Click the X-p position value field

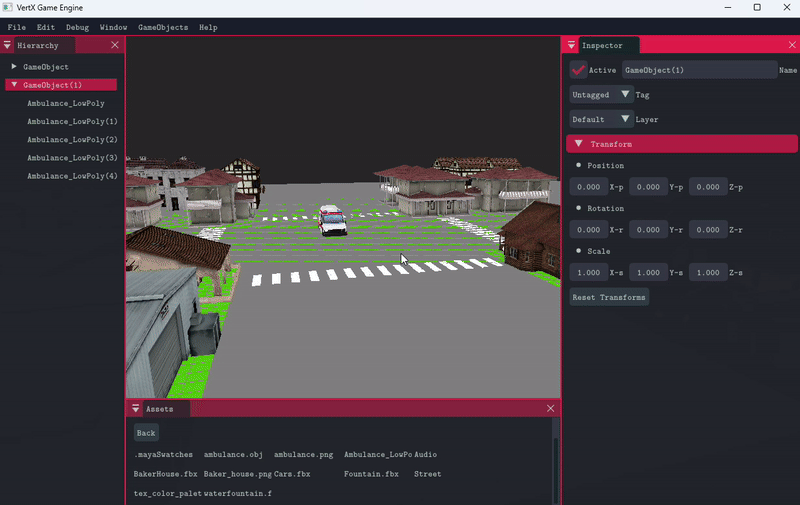[x=588, y=187]
